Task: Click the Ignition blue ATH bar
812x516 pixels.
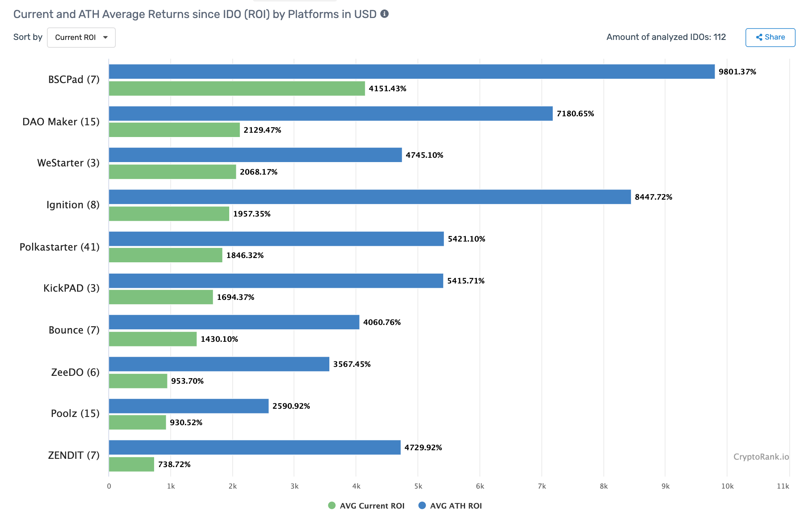Action: (x=370, y=197)
